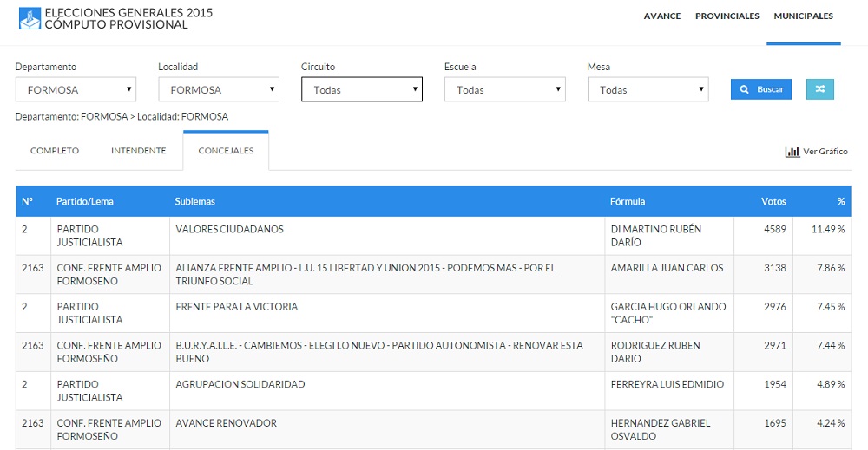This screenshot has height=450, width=868.
Task: Click AMARILLA JUAN CARLOS
Action: (667, 268)
